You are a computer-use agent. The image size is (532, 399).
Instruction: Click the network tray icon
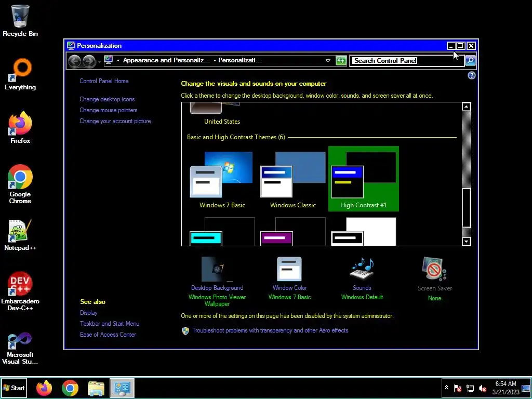(x=470, y=388)
